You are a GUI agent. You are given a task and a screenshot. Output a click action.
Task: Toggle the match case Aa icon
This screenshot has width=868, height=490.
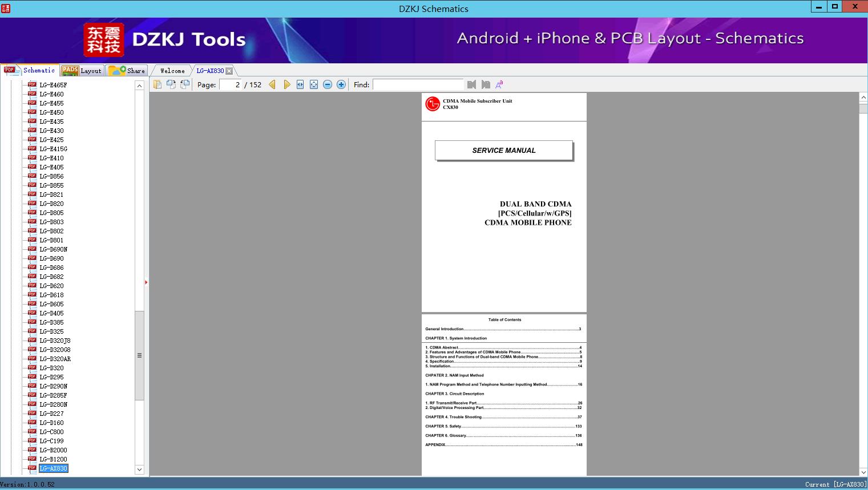[x=499, y=84]
